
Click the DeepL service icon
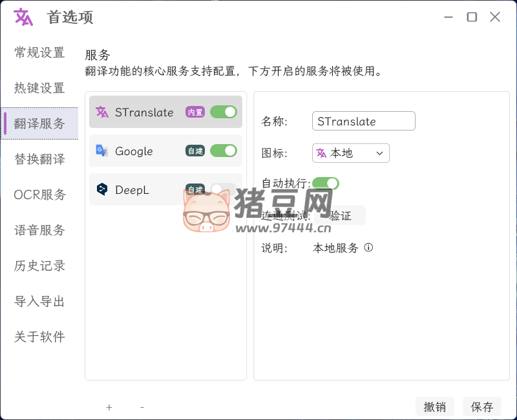coord(102,189)
